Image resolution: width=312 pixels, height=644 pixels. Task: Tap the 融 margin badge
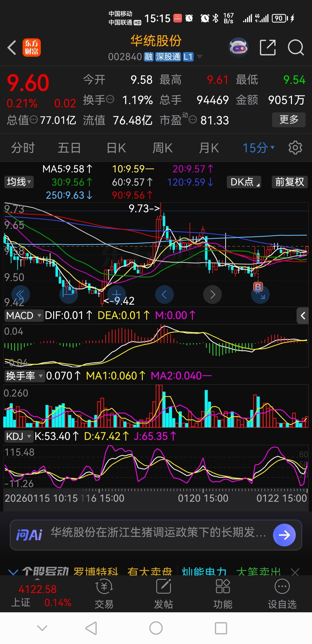(x=149, y=57)
